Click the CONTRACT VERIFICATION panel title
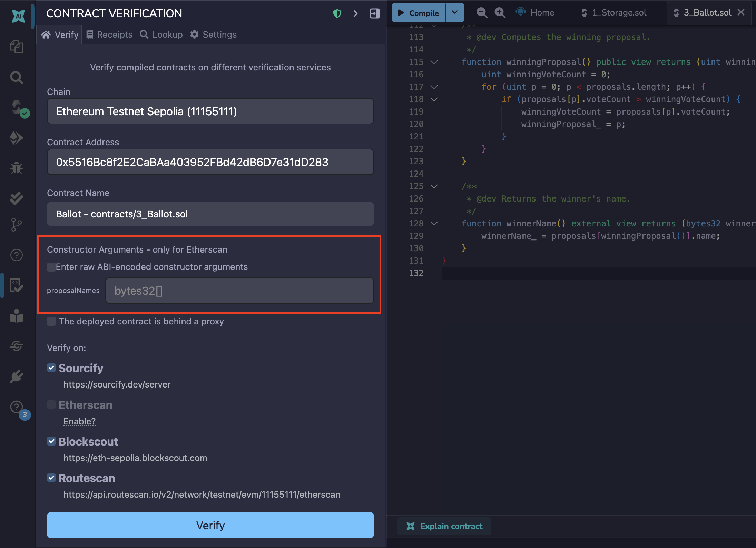The height and width of the screenshot is (548, 756). (114, 13)
